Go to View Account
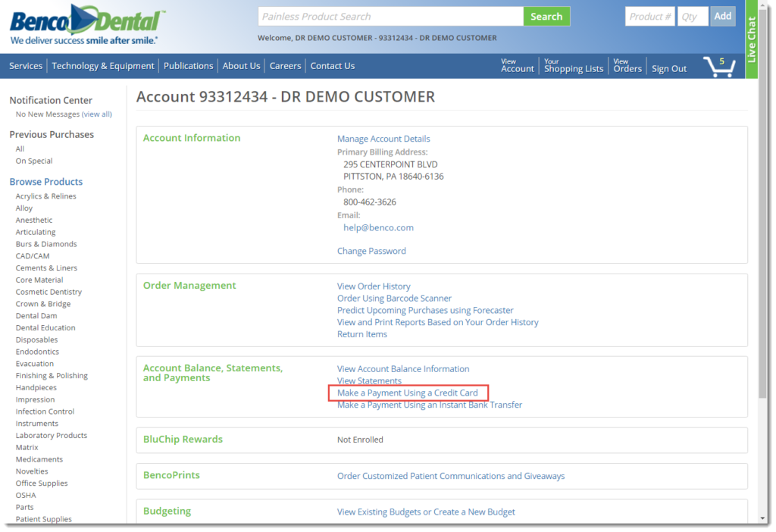Viewport: 776px width, 532px height. (517, 66)
